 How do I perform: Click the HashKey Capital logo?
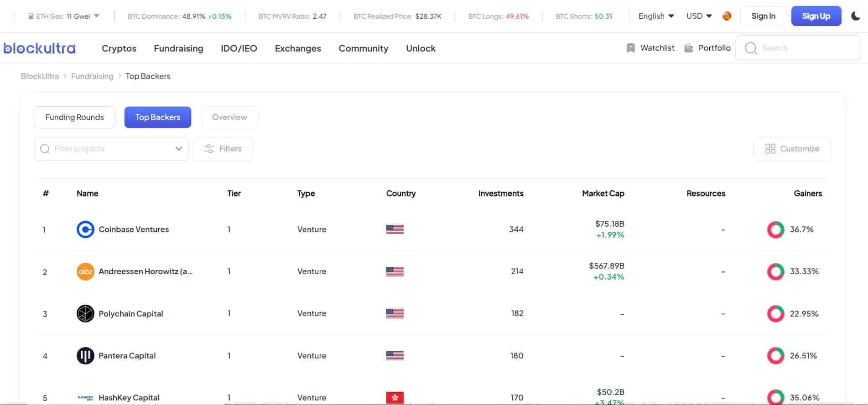[x=85, y=398]
